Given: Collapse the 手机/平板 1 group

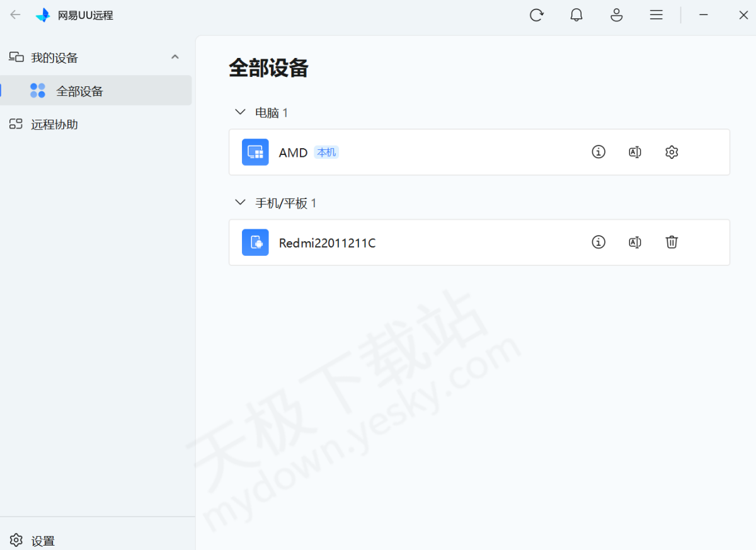Looking at the screenshot, I should pos(240,202).
